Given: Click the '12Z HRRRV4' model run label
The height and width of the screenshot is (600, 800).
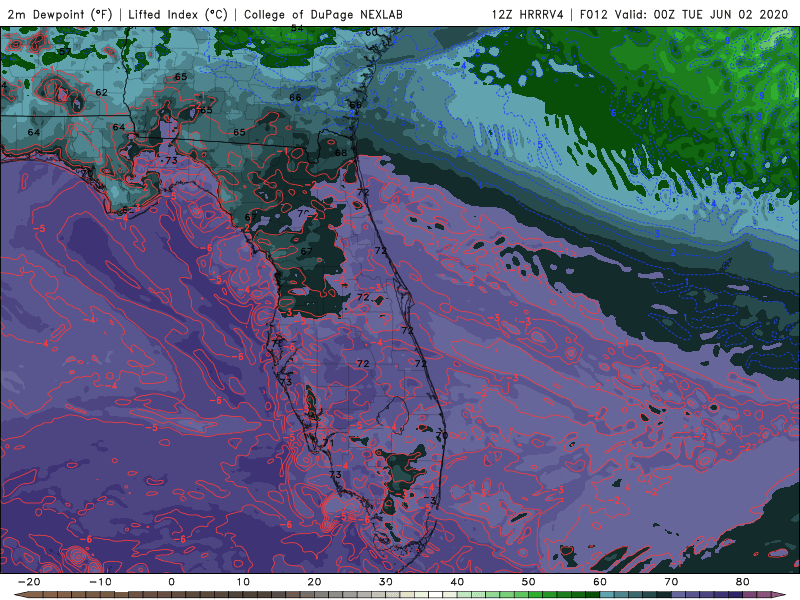Looking at the screenshot, I should point(528,14).
